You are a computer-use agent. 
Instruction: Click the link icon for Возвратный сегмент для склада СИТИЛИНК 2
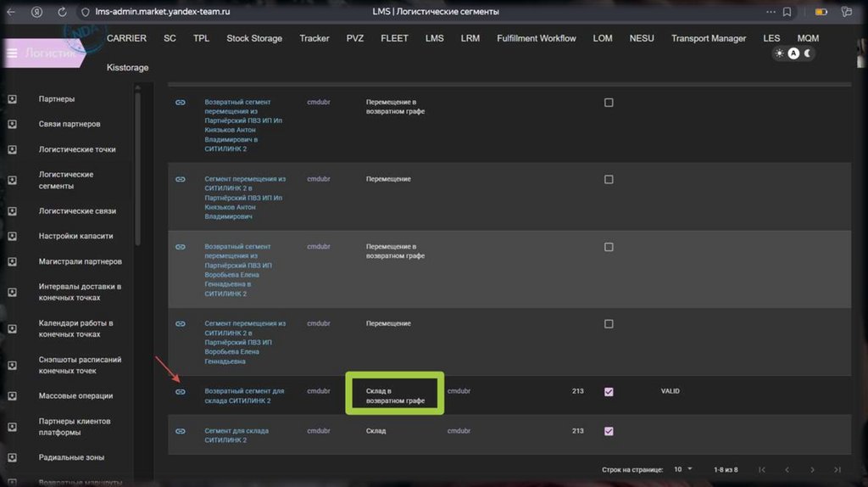coord(181,392)
